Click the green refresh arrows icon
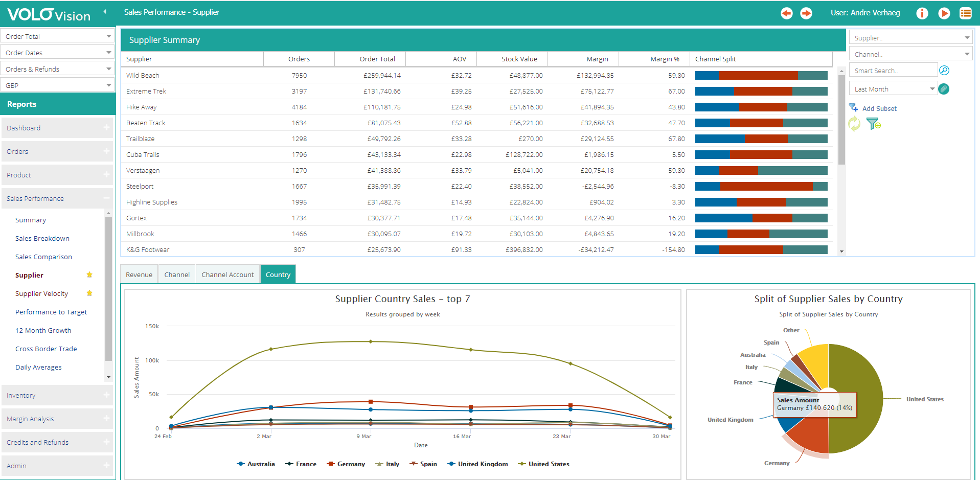 click(854, 124)
